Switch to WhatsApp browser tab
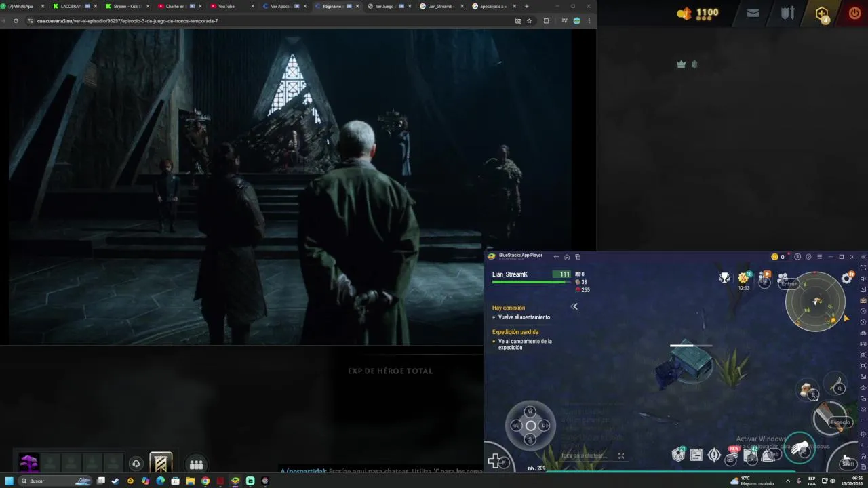Screen dimensions: 868x488 tap(24, 6)
